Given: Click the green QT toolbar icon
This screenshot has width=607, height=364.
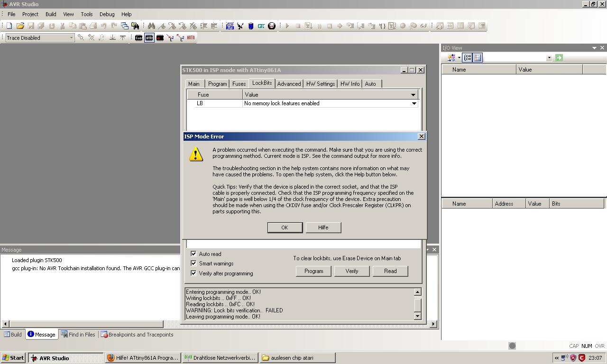Looking at the screenshot, I should (261, 26).
